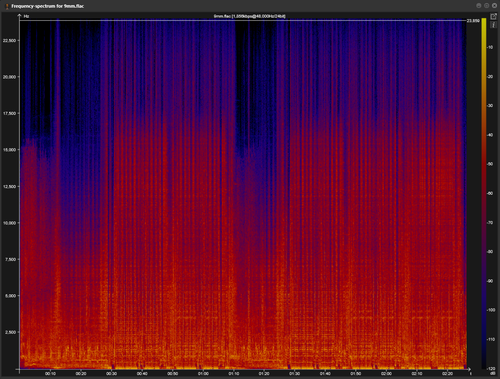
Task: Click the '-10' dB scale label
Action: pyautogui.click(x=490, y=47)
